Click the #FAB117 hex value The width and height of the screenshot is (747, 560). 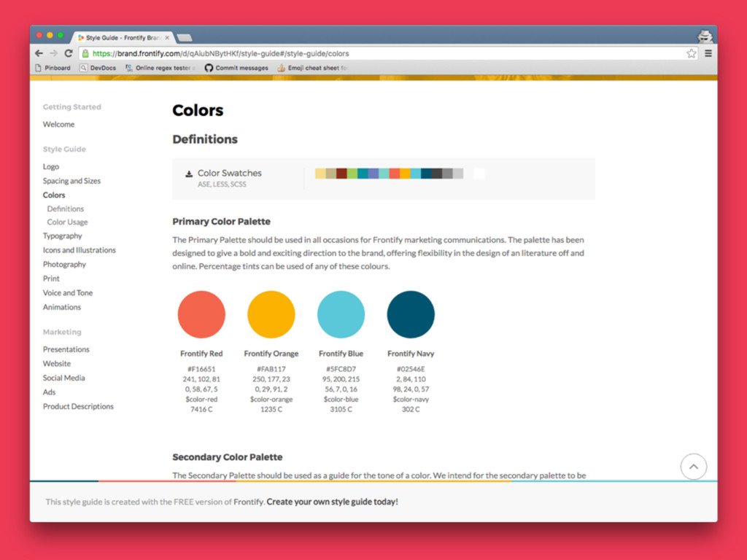coord(271,369)
